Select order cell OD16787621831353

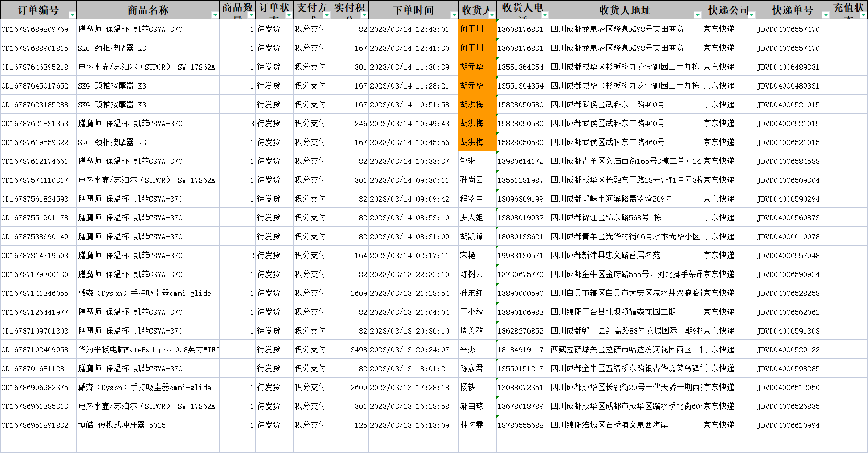pos(38,124)
